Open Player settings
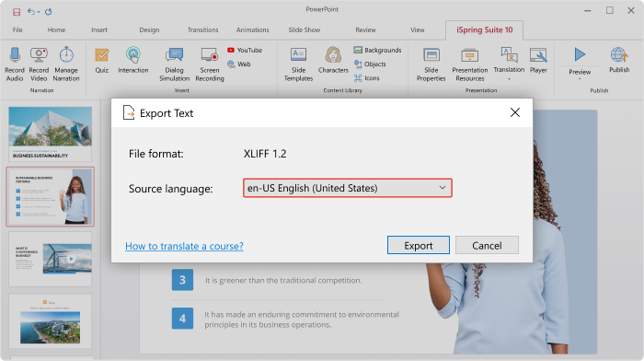644x361 pixels. (x=538, y=60)
